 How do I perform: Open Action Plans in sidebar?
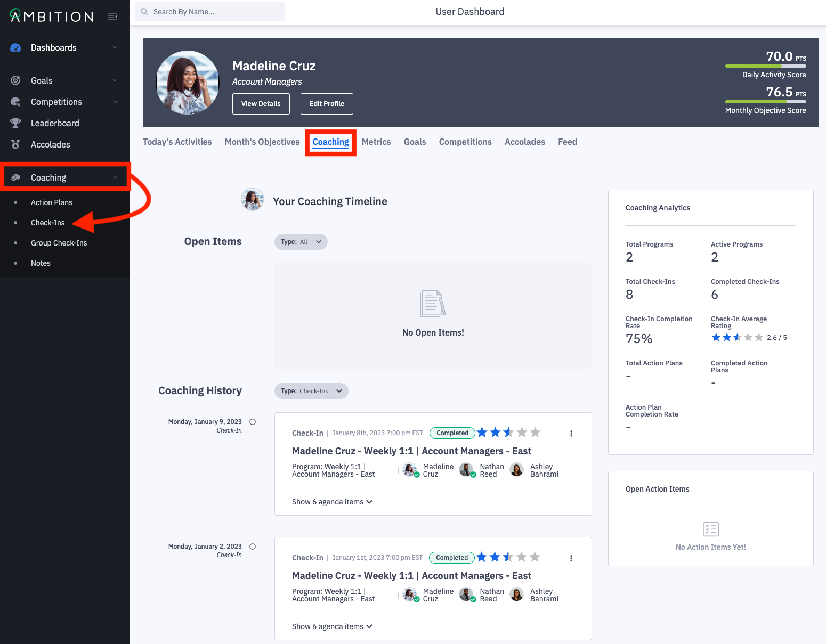[x=52, y=202]
